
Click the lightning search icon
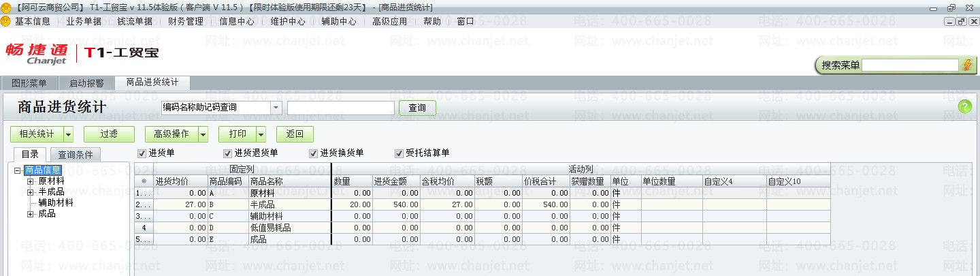tap(968, 65)
